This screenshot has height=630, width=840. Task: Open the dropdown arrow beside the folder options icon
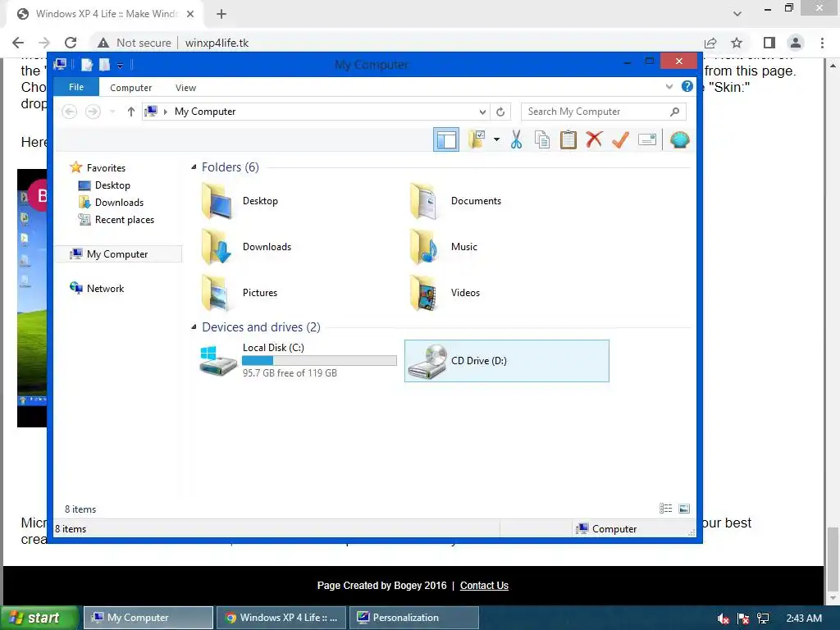496,139
